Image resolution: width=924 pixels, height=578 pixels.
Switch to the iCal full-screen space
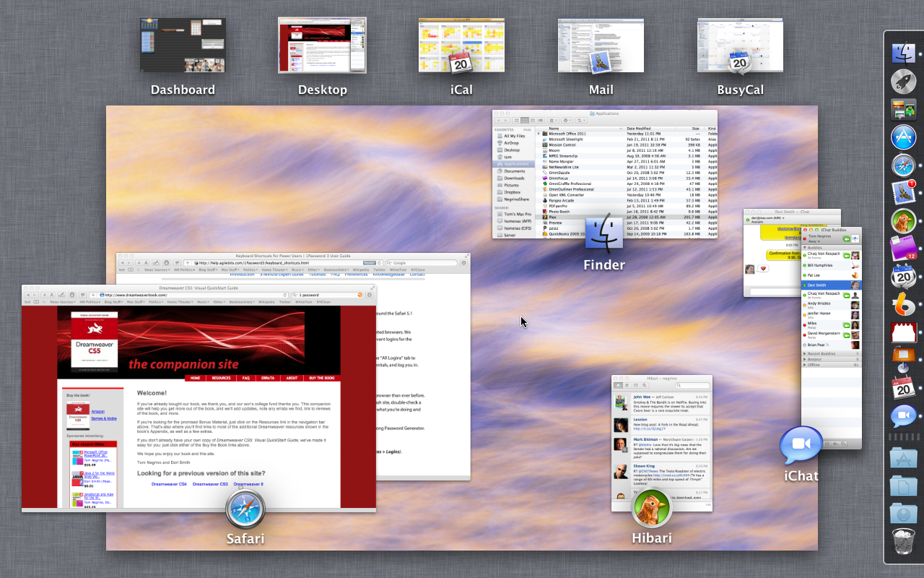click(461, 45)
